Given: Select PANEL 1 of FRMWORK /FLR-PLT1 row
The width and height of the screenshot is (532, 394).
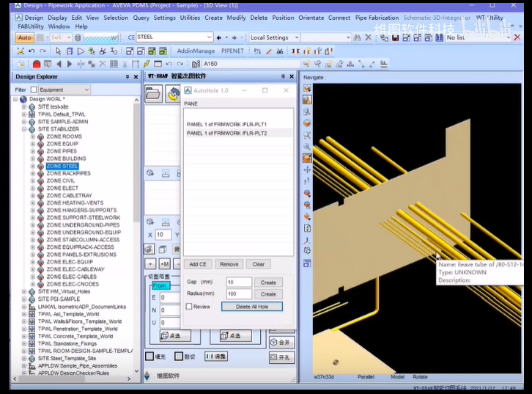Looking at the screenshot, I should (x=238, y=124).
